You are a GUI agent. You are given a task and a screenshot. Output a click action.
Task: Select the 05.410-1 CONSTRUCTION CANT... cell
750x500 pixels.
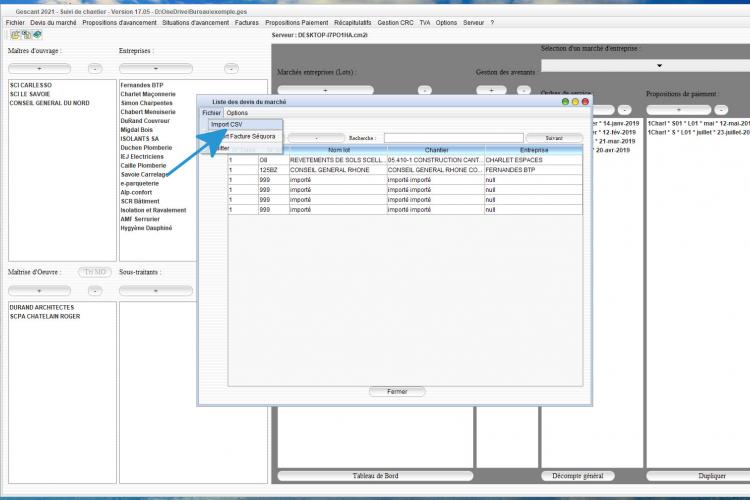[436, 160]
